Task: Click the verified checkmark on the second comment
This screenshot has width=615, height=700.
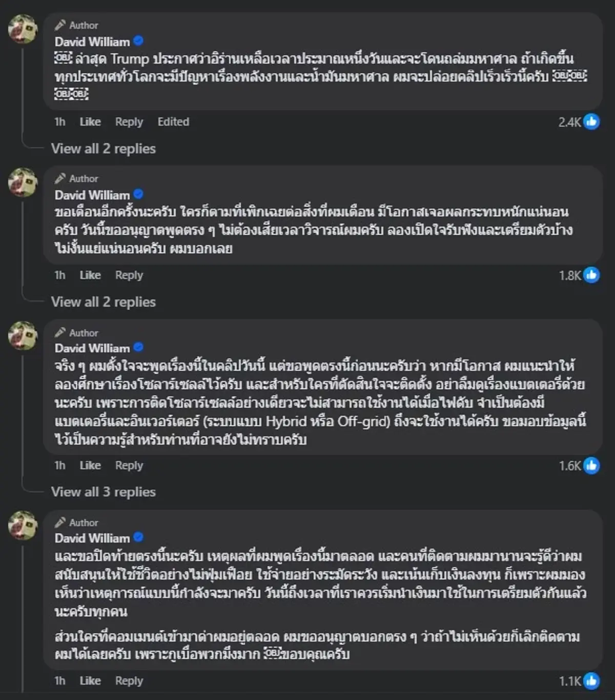Action: tap(137, 194)
